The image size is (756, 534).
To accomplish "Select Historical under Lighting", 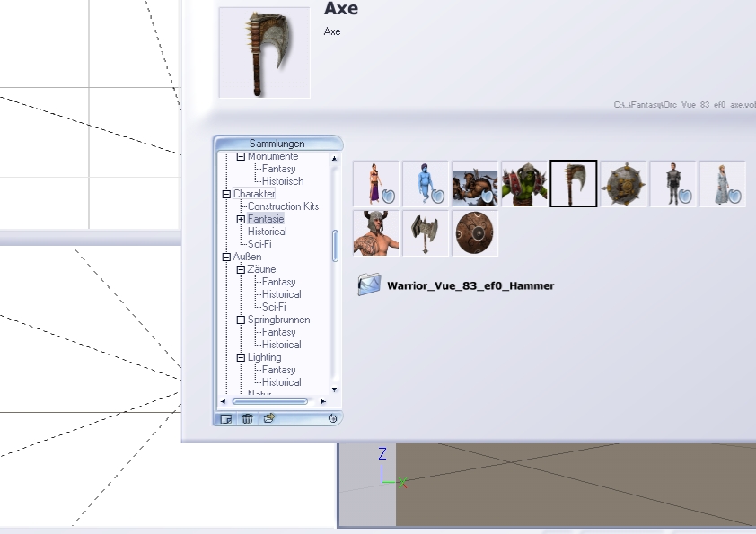I will tap(282, 382).
